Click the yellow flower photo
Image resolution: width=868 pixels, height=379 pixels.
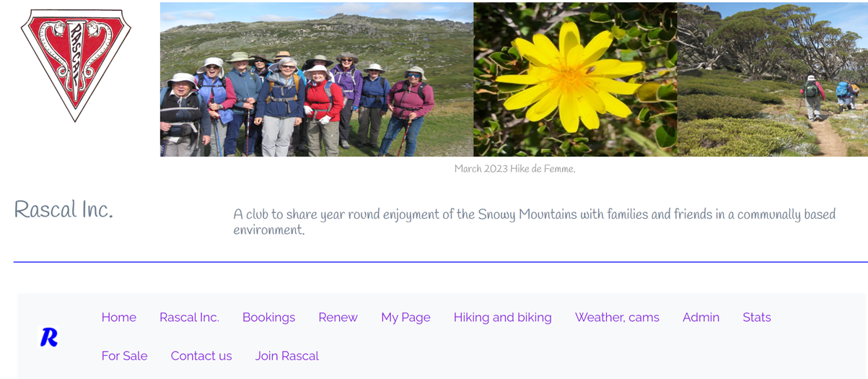[x=574, y=79]
